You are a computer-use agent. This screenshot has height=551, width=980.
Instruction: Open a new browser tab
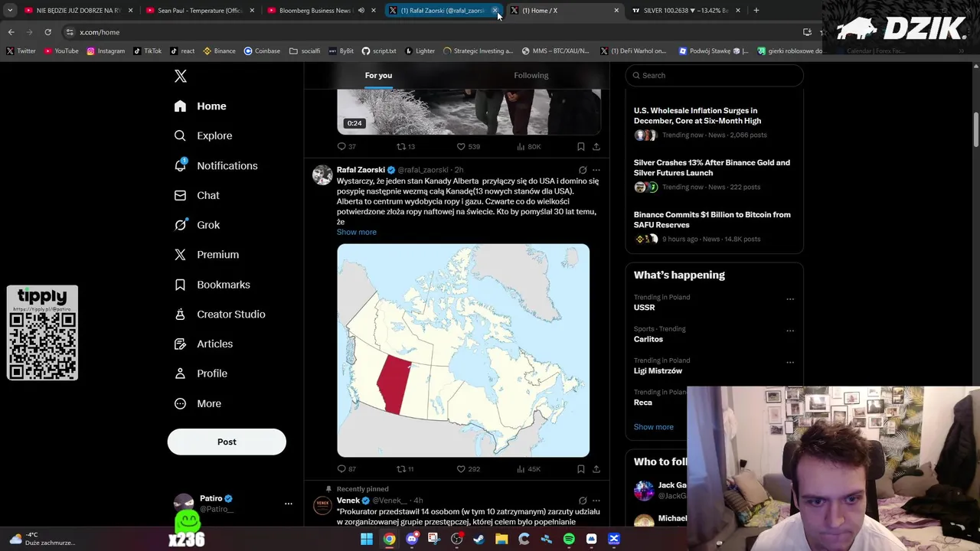756,11
